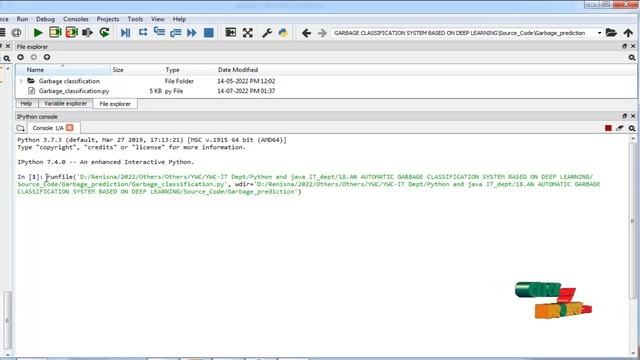Open File explorer options search icon
640x360 pixels.
pos(632,58)
